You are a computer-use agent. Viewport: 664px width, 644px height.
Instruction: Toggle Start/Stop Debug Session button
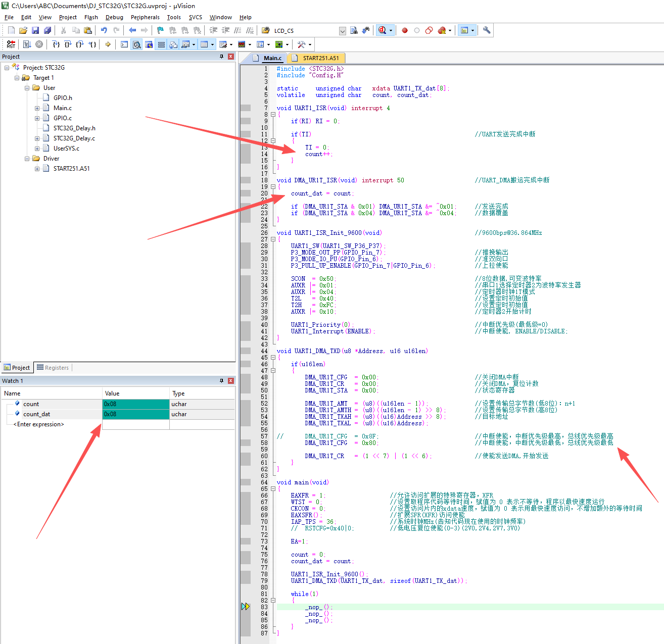pos(383,30)
